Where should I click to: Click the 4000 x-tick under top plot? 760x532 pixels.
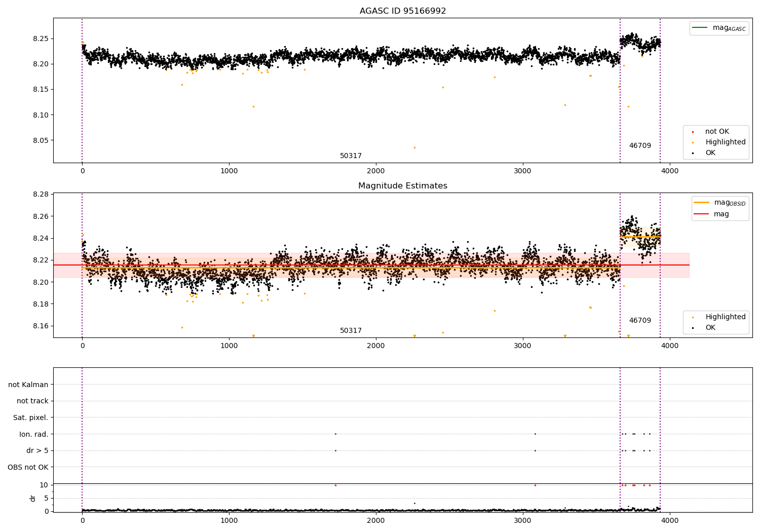click(670, 171)
